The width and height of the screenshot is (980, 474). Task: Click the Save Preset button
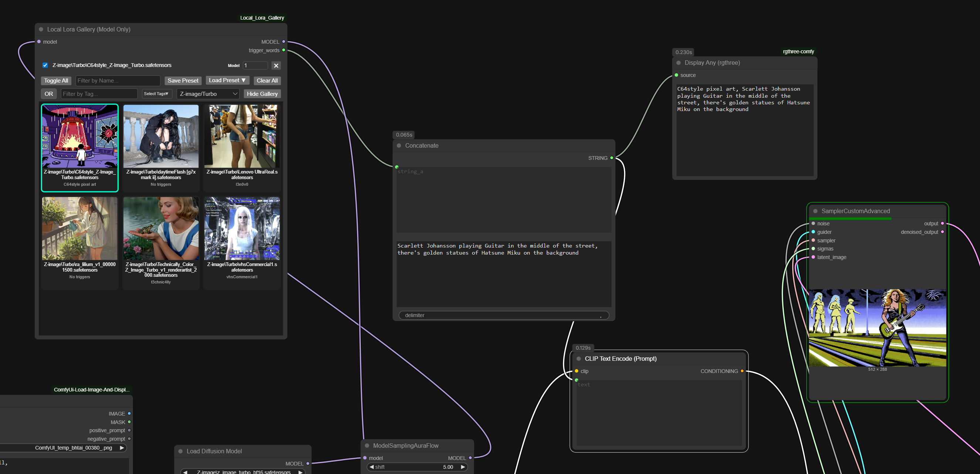click(183, 80)
